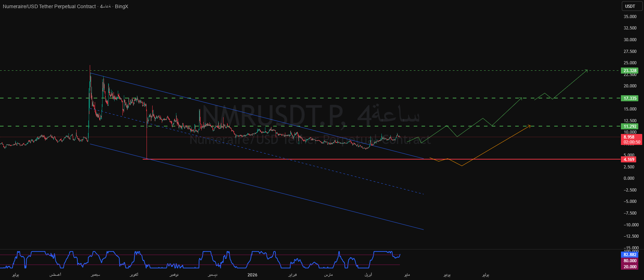The height and width of the screenshot is (280, 644).
Task: Click the Numeraire/USD Tether Perpetual Contract title
Action: pyautogui.click(x=49, y=6)
